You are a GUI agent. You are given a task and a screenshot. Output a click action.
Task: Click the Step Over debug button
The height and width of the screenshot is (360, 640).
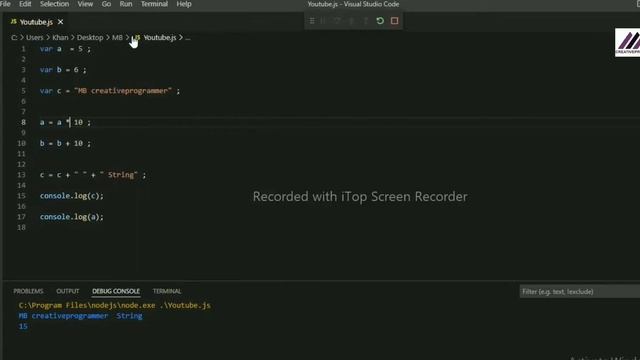pyautogui.click(x=338, y=21)
